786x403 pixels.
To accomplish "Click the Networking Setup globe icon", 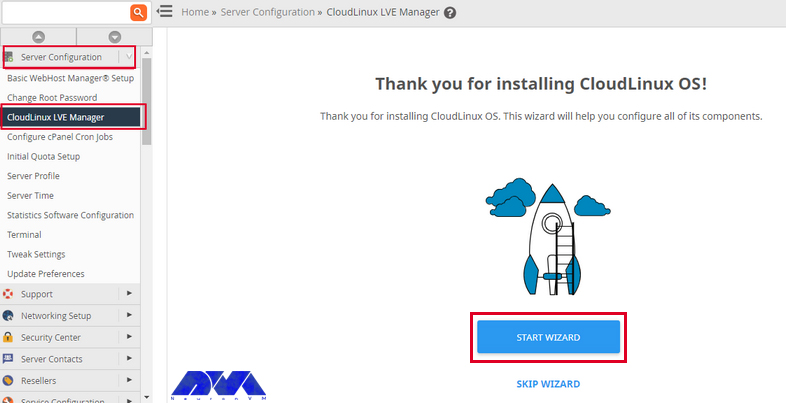I will [x=8, y=315].
